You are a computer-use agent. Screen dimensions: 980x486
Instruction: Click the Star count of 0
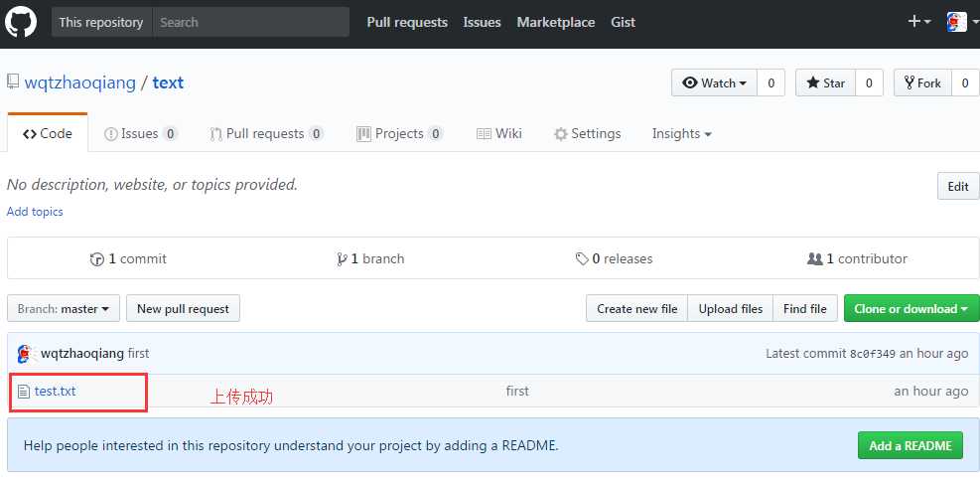tap(869, 82)
